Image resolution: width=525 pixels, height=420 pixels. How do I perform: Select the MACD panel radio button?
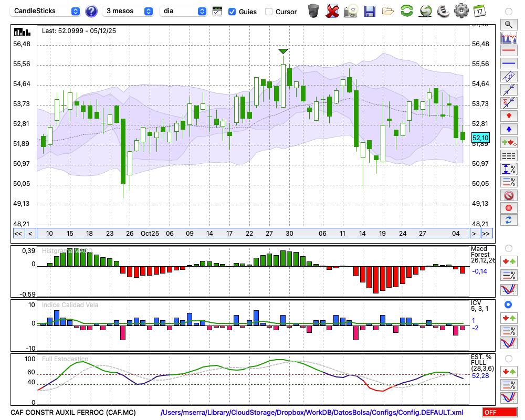click(509, 248)
